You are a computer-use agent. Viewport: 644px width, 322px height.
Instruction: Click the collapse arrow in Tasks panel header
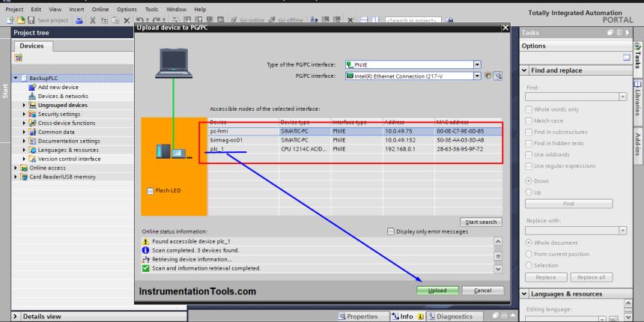pos(628,32)
